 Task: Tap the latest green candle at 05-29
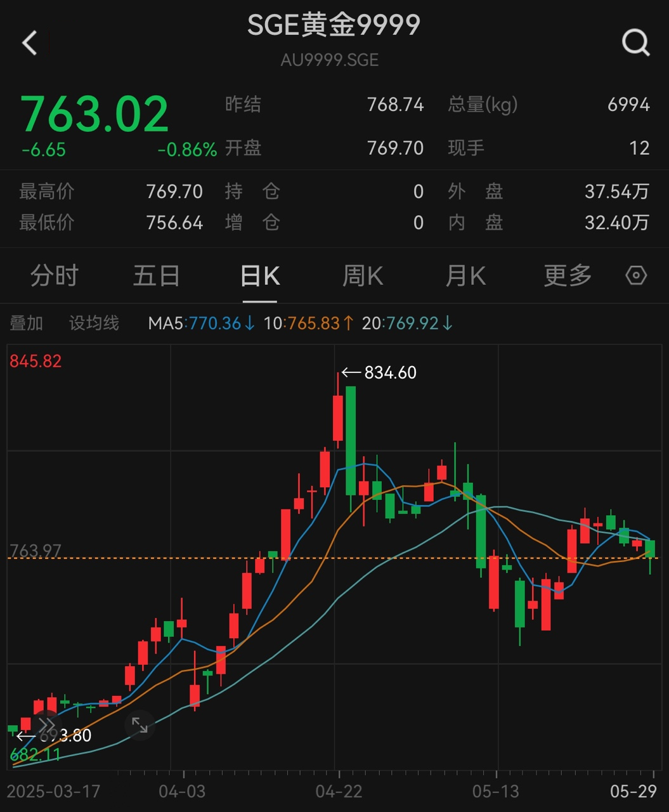click(650, 549)
